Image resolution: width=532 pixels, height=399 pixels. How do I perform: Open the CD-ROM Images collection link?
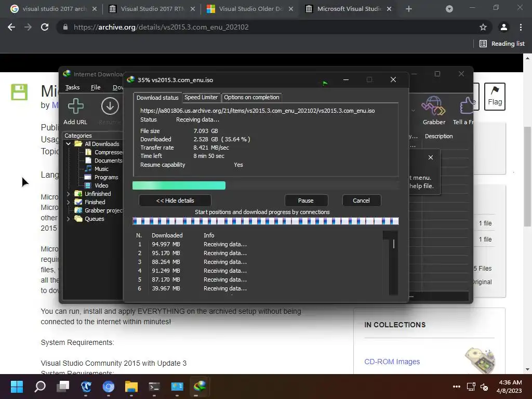coord(392,362)
